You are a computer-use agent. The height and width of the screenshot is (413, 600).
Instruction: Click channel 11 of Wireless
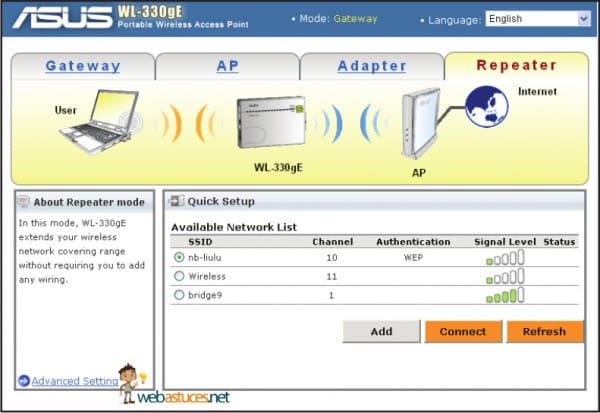pos(332,276)
